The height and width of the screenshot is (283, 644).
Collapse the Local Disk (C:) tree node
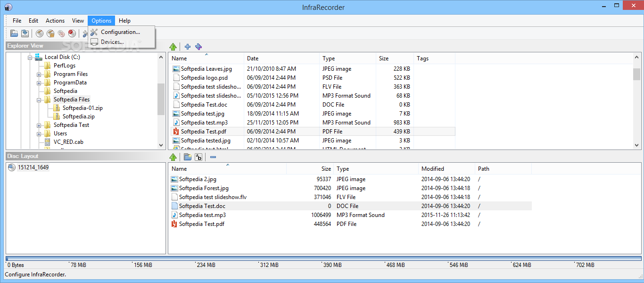[x=30, y=57]
